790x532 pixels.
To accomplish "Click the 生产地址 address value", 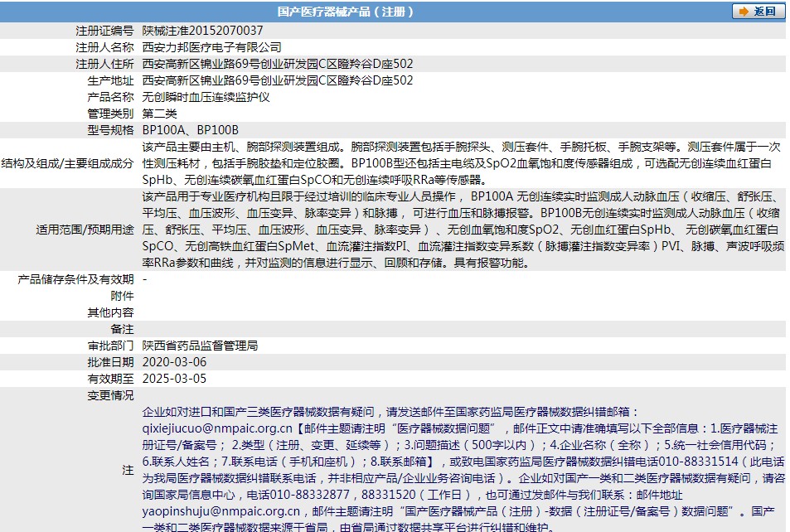I will click(278, 80).
